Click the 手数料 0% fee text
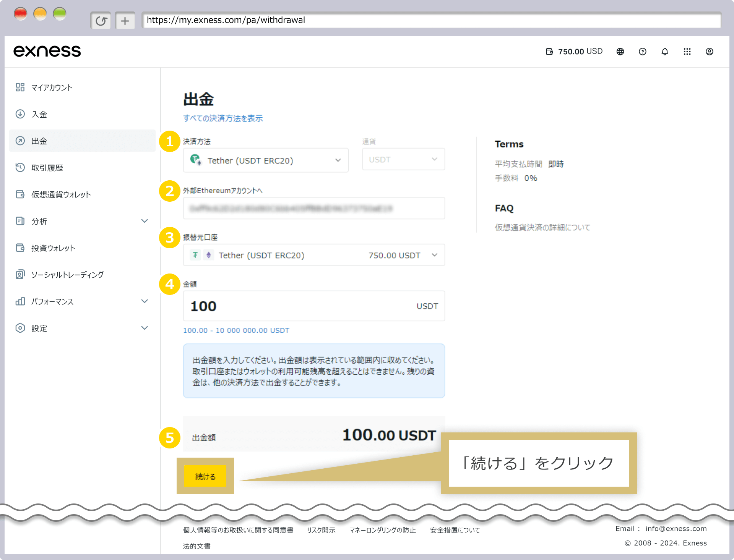The width and height of the screenshot is (734, 560). 516,178
